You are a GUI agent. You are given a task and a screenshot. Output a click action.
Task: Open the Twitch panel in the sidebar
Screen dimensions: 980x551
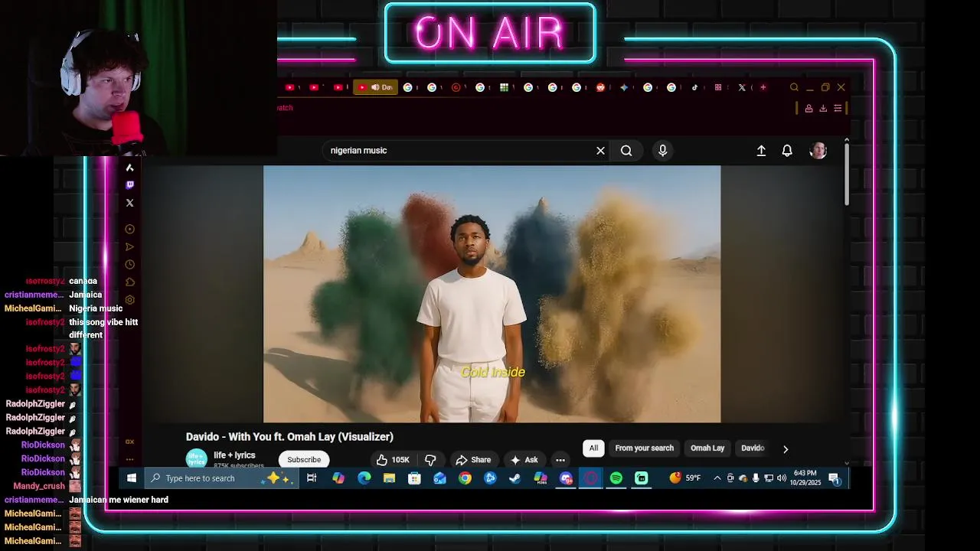click(129, 185)
